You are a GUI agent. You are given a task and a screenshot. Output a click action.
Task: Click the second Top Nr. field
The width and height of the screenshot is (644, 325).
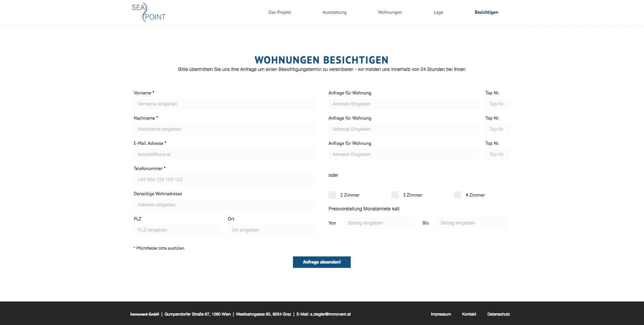498,129
